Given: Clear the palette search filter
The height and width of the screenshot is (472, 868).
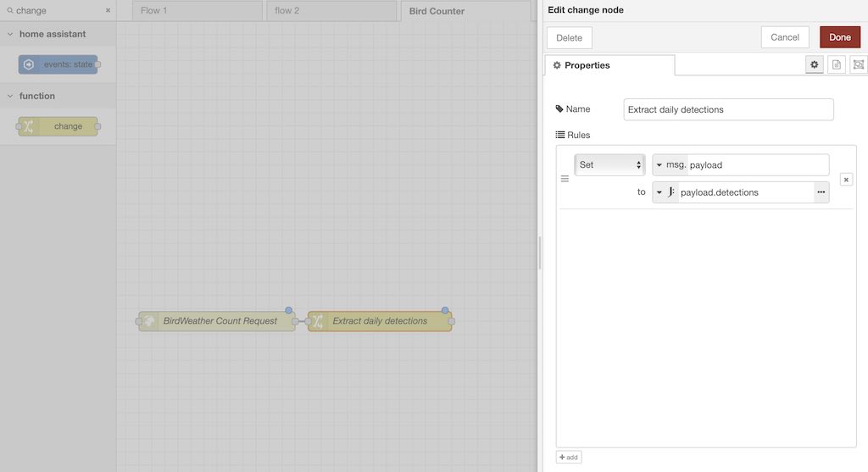Looking at the screenshot, I should click(108, 10).
